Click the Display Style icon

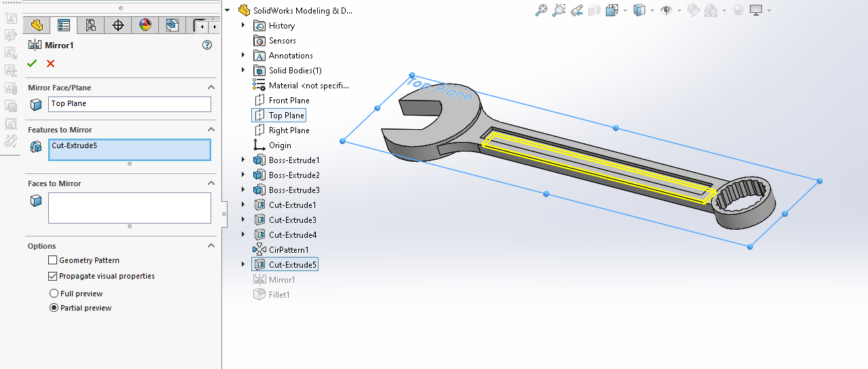point(638,10)
